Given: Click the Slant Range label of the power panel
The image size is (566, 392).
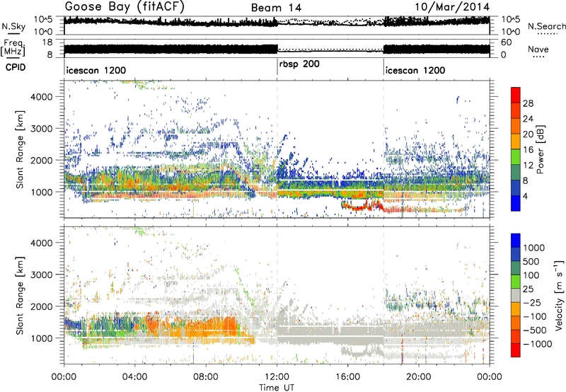Looking at the screenshot, I should [20, 149].
